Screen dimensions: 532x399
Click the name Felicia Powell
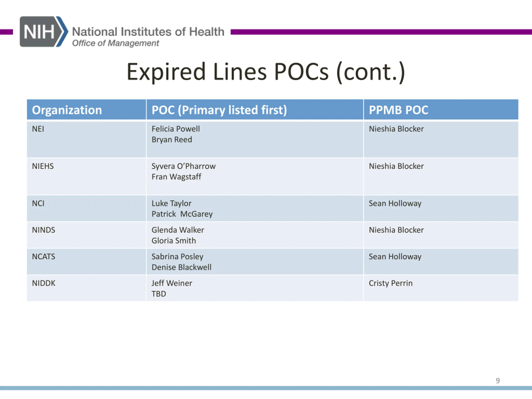[x=176, y=129]
